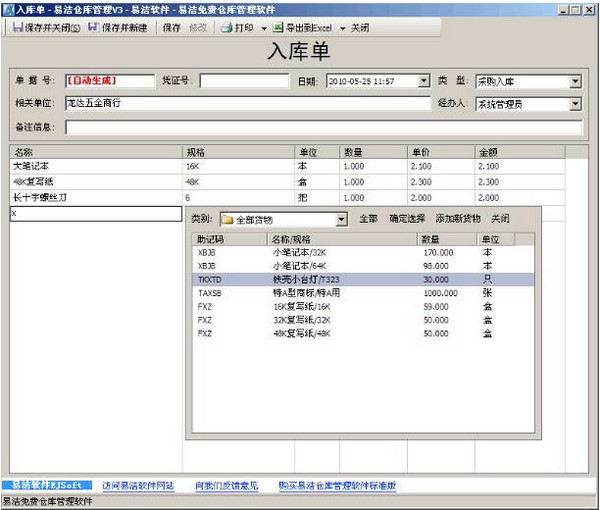Click the main table 数量 column header

pyautogui.click(x=373, y=152)
